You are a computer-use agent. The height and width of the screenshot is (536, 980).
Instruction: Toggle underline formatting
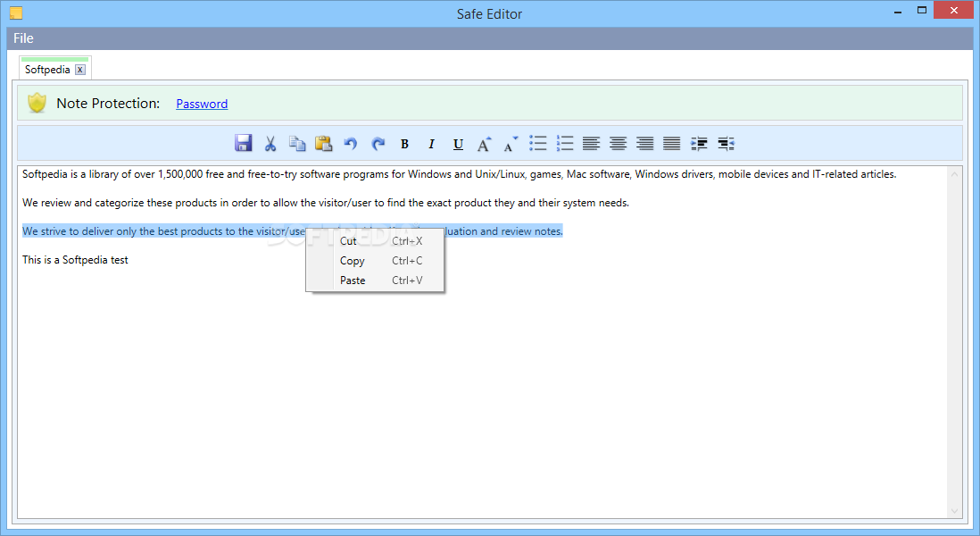tap(458, 145)
